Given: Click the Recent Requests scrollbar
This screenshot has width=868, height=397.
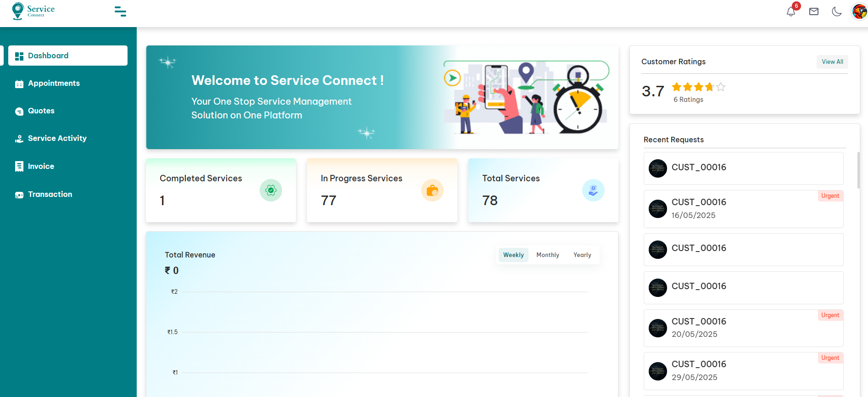Looking at the screenshot, I should 858,170.
